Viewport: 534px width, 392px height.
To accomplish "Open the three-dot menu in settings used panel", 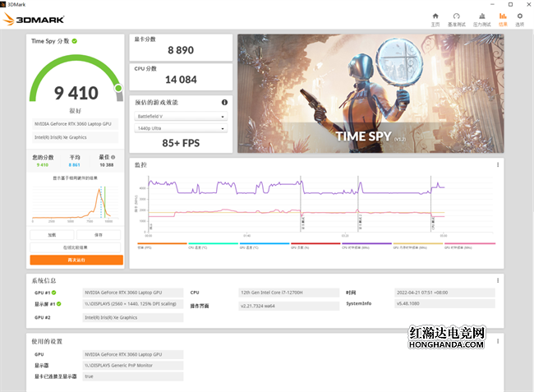I will [x=498, y=340].
